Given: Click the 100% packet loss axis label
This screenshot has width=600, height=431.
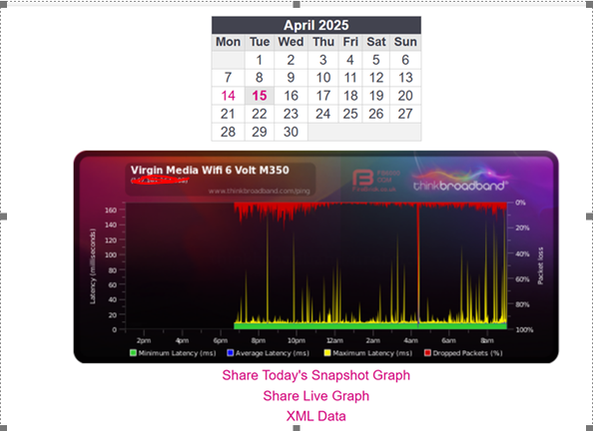Looking at the screenshot, I should (x=524, y=330).
